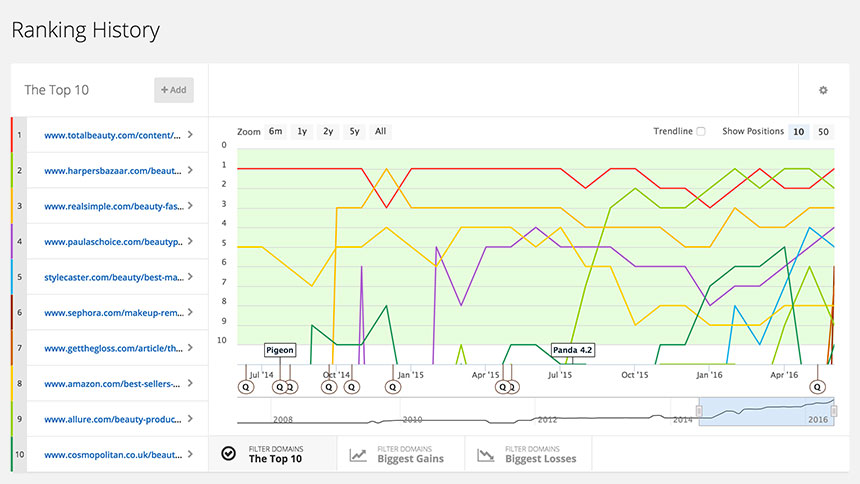
Task: Set zoom to 6m
Action: 275,132
